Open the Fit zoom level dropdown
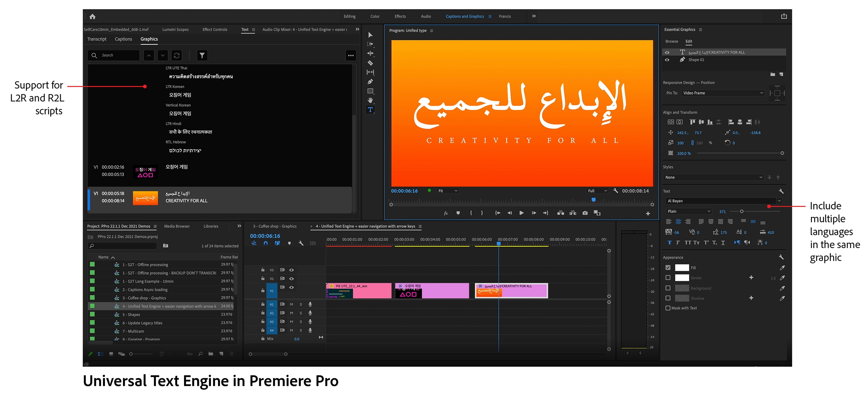Image resolution: width=868 pixels, height=400 pixels. 447,191
